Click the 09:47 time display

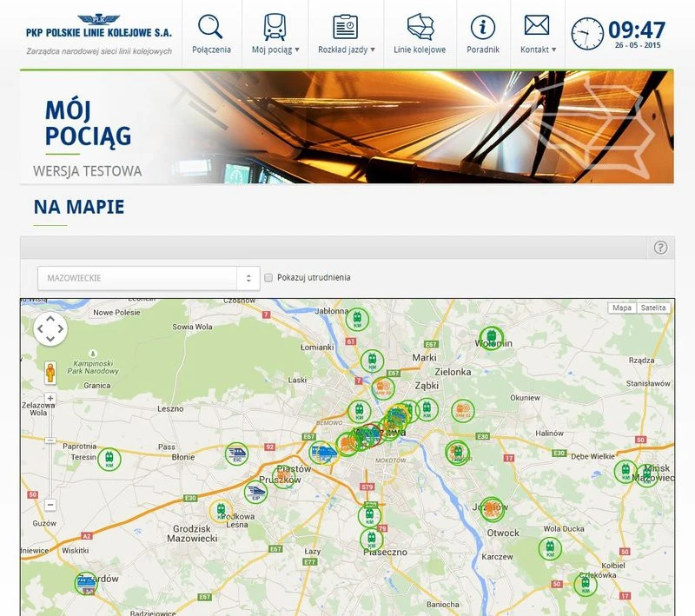(x=637, y=30)
